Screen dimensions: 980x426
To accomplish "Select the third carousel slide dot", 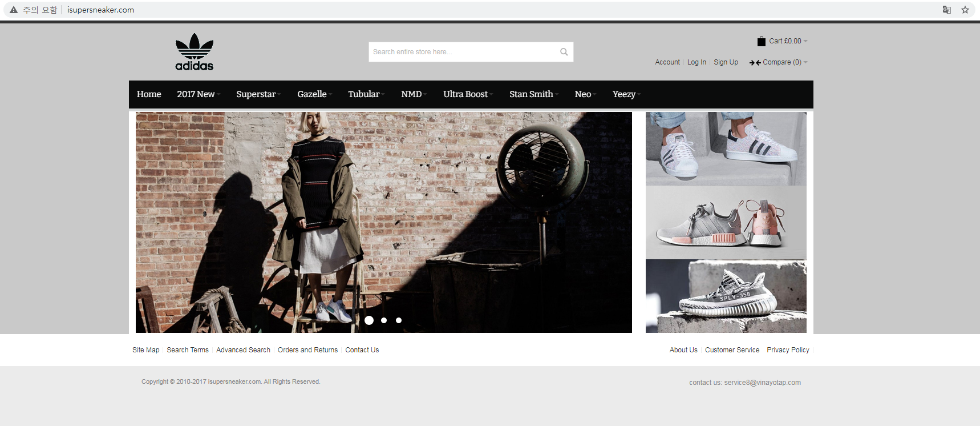I will click(x=399, y=320).
